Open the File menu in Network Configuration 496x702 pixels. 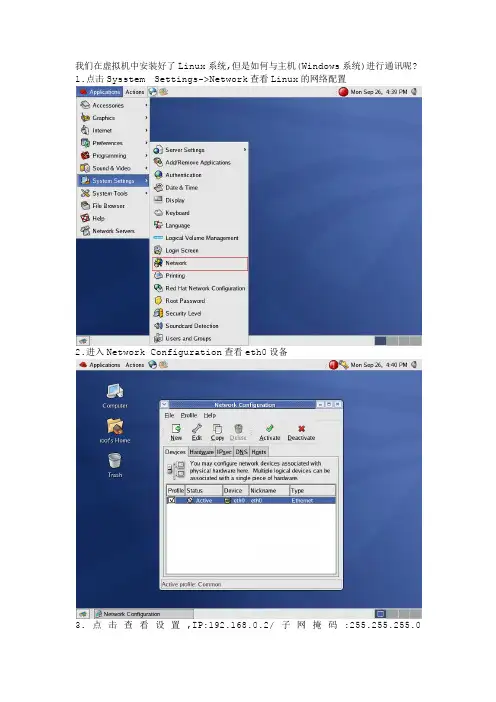(169, 415)
